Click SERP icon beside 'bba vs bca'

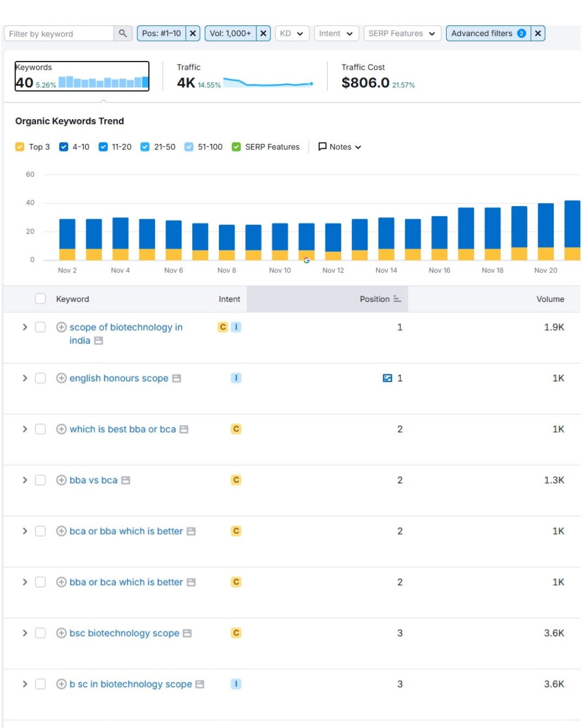coord(126,480)
